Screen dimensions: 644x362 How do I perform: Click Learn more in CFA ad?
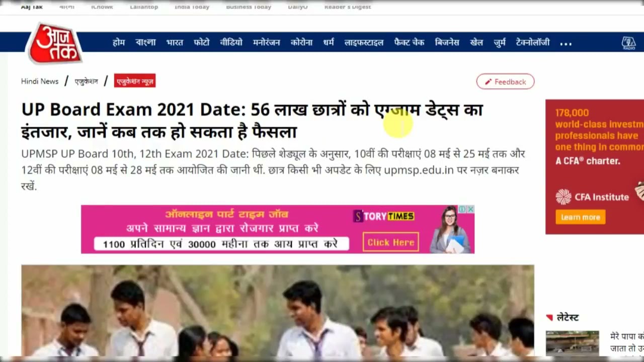click(x=580, y=217)
